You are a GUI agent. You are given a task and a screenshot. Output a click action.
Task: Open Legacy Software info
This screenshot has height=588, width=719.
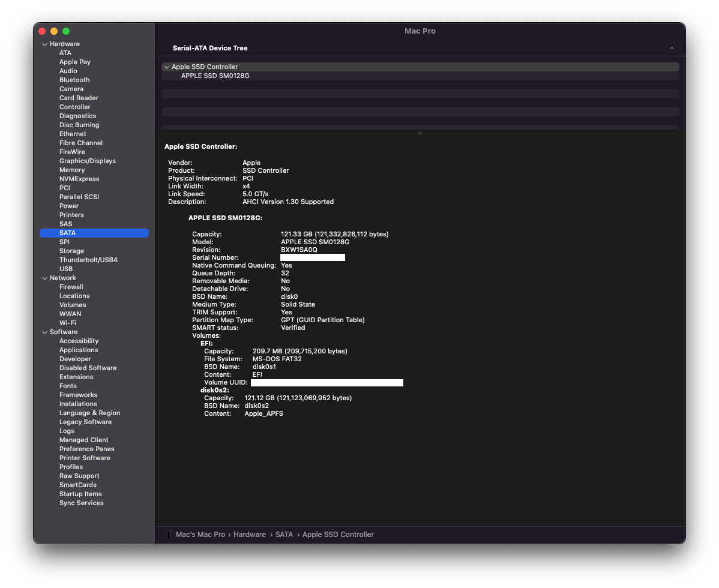pos(85,422)
